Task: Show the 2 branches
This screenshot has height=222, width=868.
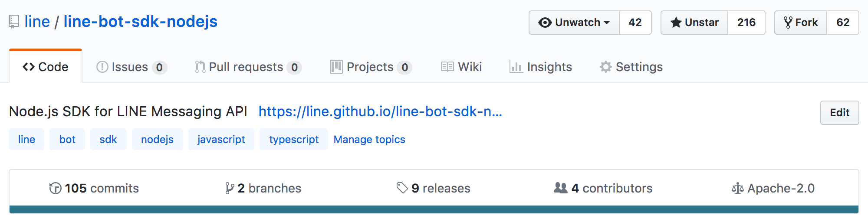Action: pos(263,188)
